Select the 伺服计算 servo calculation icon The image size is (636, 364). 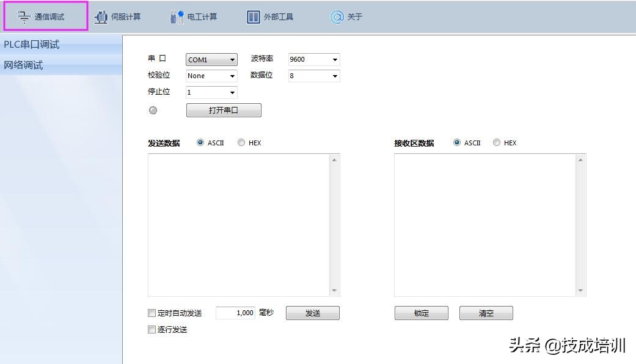119,16
